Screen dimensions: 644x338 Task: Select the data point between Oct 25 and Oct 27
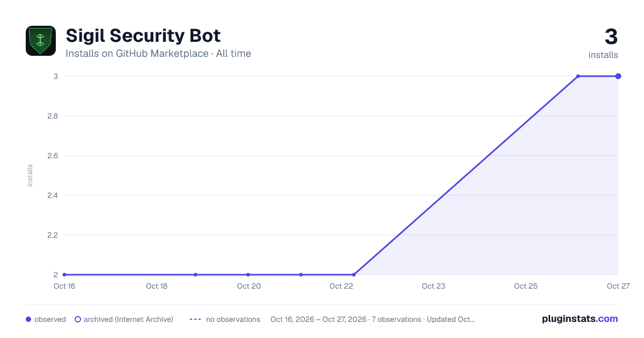click(578, 76)
